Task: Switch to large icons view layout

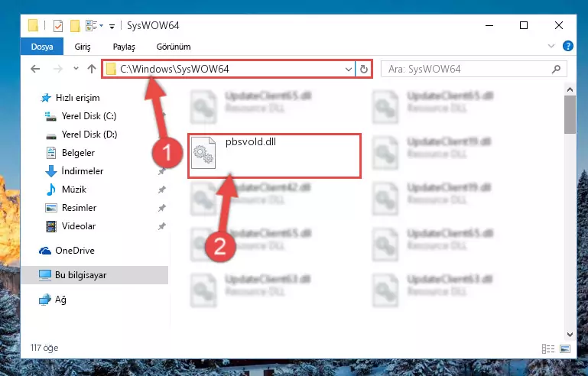Action: [565, 348]
